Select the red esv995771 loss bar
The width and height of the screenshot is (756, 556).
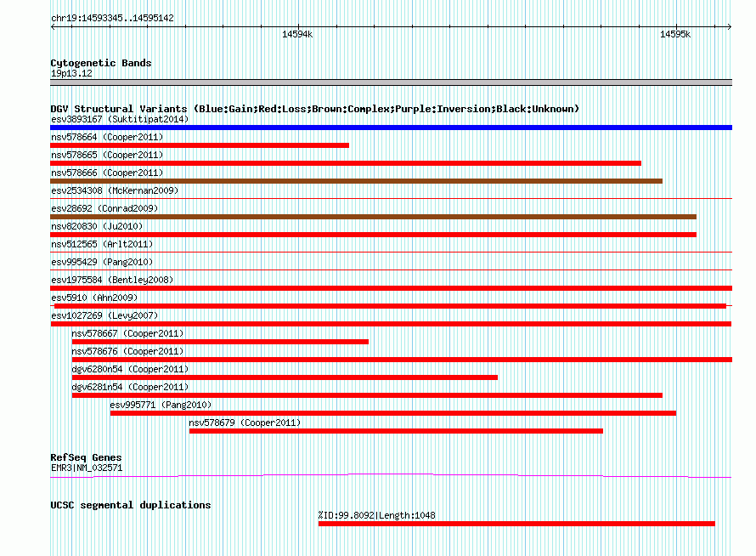point(393,413)
